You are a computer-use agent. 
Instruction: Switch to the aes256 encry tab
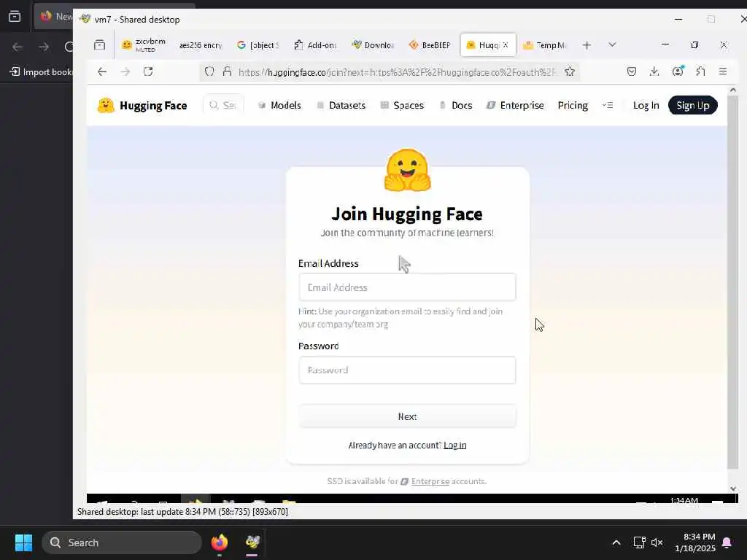[201, 45]
